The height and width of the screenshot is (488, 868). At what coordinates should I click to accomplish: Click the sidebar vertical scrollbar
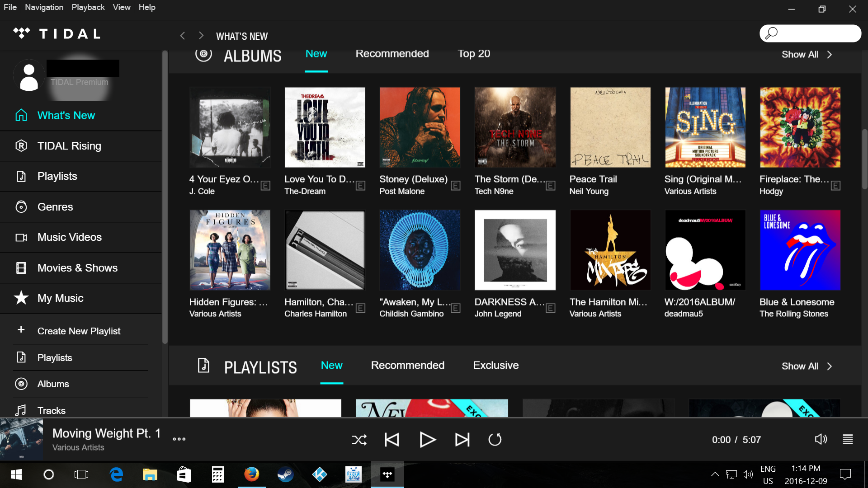tap(165, 197)
